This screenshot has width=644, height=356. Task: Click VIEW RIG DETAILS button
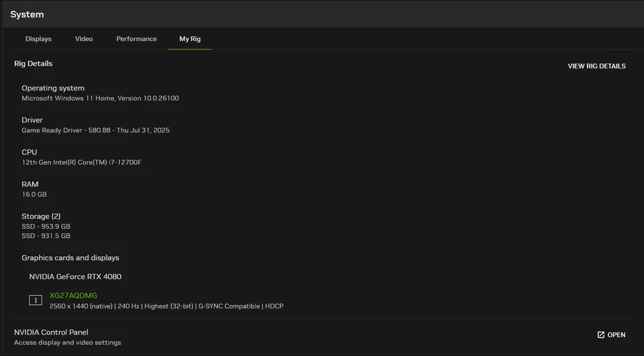click(596, 66)
